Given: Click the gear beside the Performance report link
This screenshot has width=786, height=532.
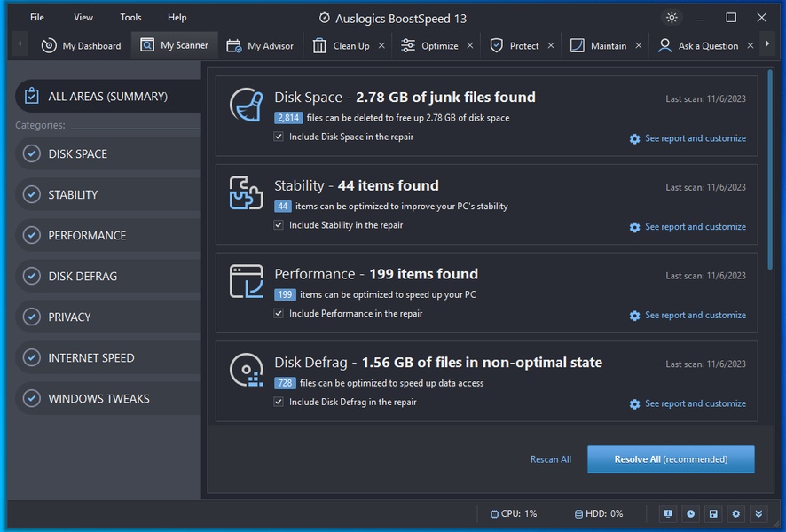Looking at the screenshot, I should [634, 316].
